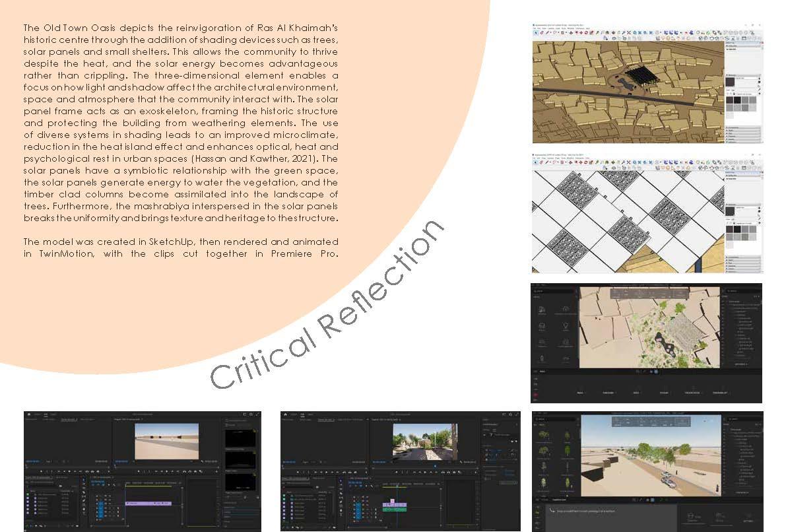Click the scene graph search field in street Twinmotion window
786x532 pixels.
[743, 418]
